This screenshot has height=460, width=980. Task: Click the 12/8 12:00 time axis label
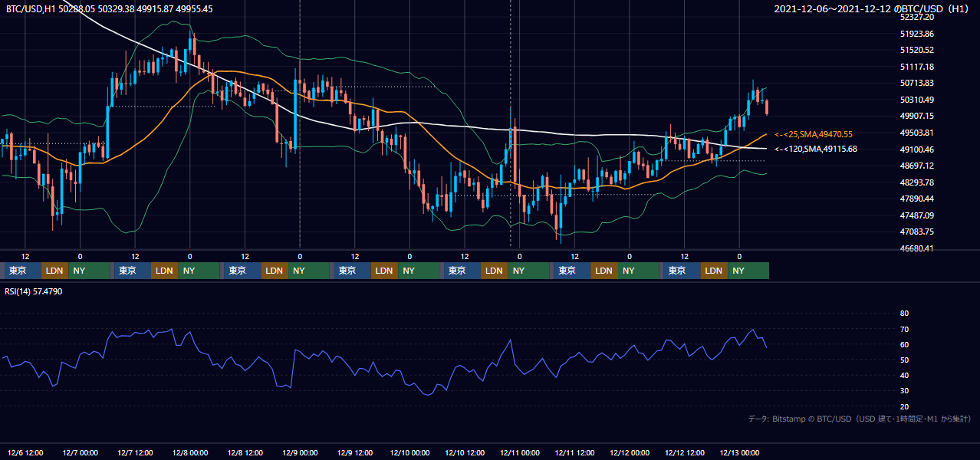[x=245, y=452]
